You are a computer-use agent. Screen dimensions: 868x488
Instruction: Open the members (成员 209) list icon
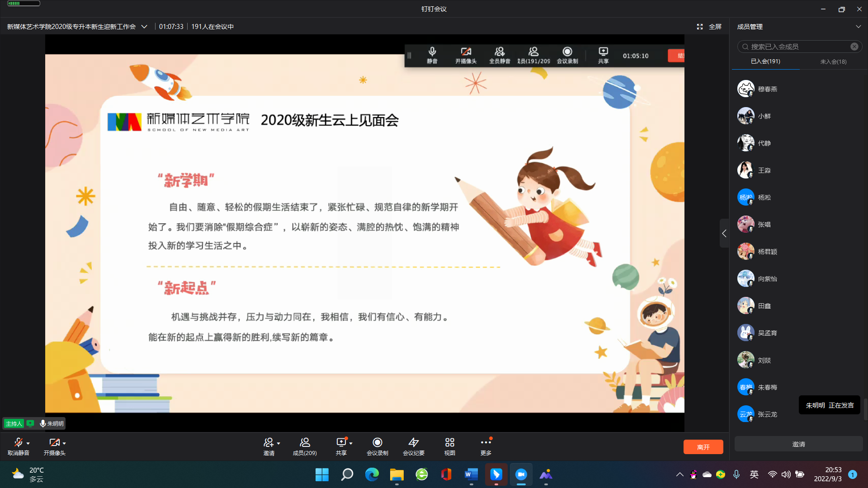pyautogui.click(x=305, y=442)
